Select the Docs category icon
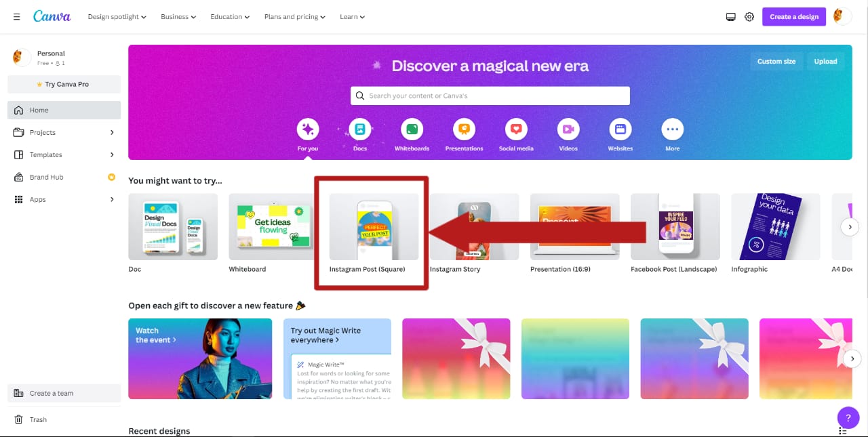Image resolution: width=868 pixels, height=437 pixels. tap(360, 129)
